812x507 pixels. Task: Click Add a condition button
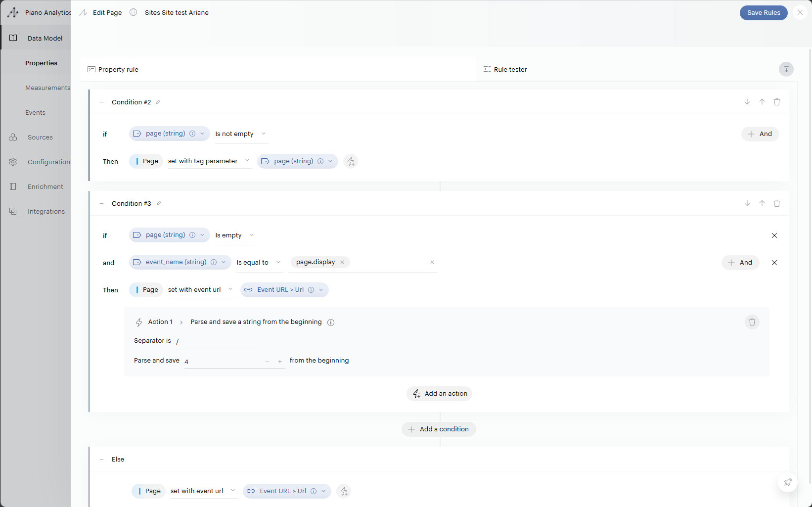pos(439,429)
